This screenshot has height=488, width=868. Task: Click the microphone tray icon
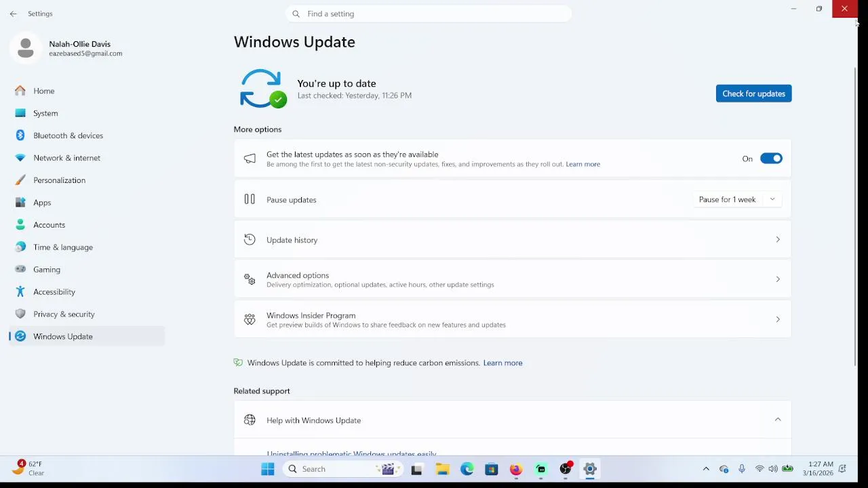742,469
